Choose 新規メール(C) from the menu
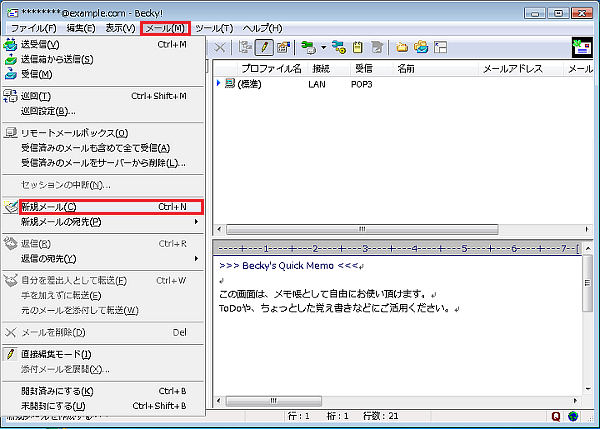The width and height of the screenshot is (600, 429). click(111, 207)
